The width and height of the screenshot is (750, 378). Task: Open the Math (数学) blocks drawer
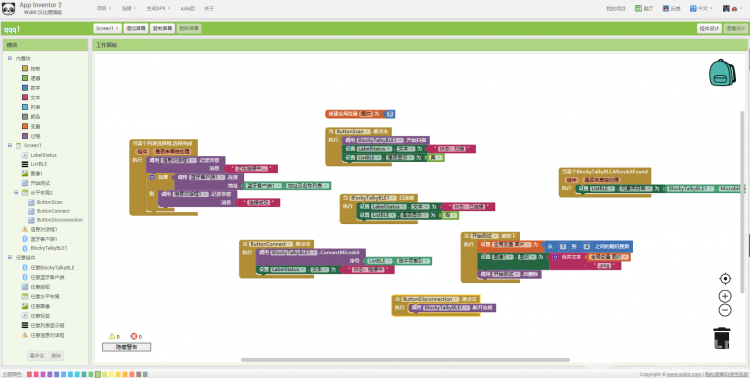[x=32, y=88]
